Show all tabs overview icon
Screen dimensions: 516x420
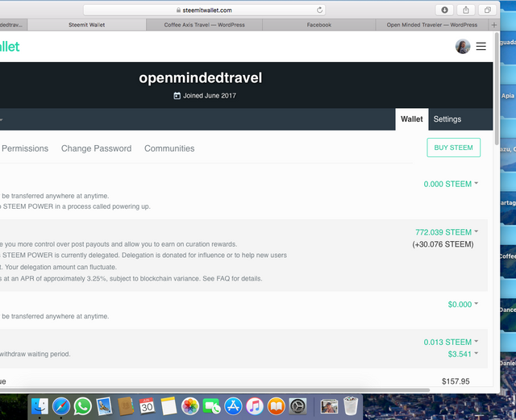coord(488,10)
